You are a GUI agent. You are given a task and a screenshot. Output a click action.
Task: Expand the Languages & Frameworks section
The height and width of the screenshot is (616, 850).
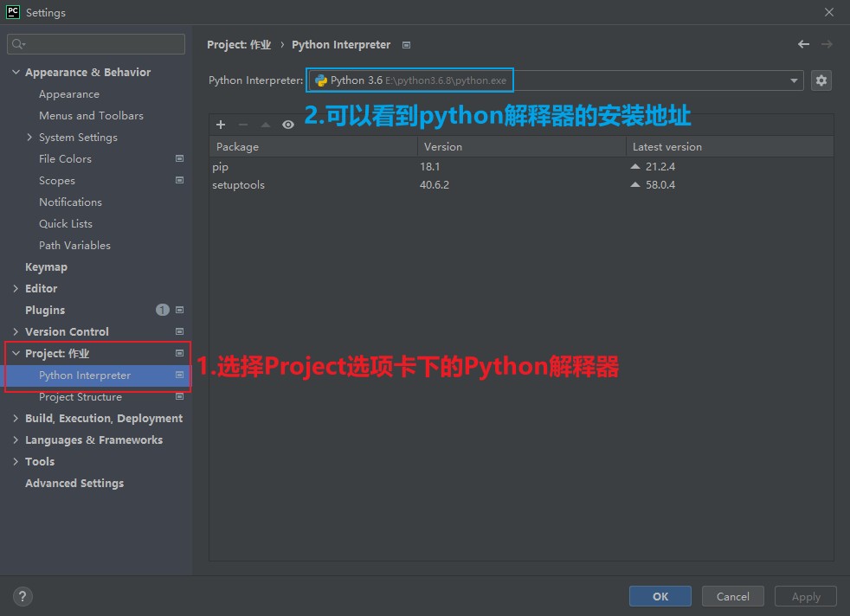coord(16,440)
